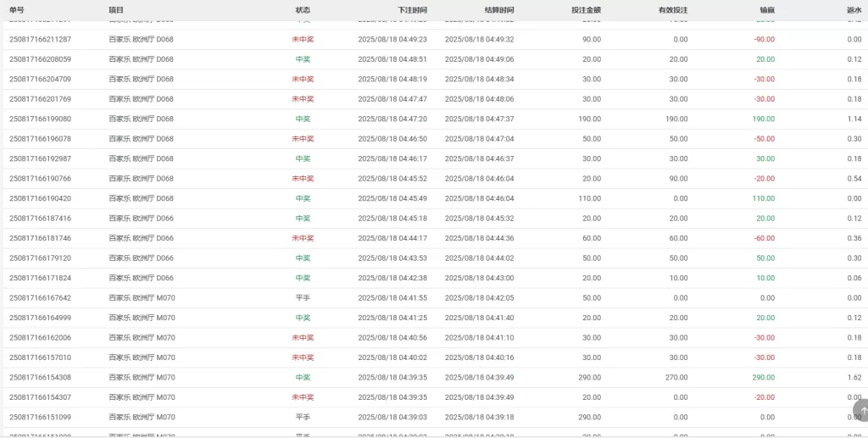Select order number 250817166192987
Image resolution: width=868 pixels, height=438 pixels.
(x=40, y=158)
